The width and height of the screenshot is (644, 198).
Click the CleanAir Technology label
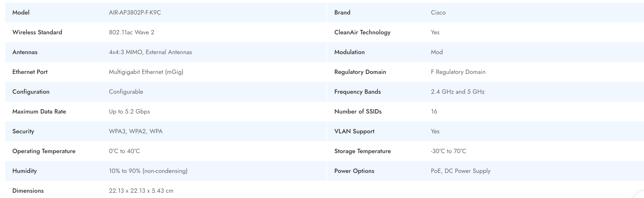(362, 32)
